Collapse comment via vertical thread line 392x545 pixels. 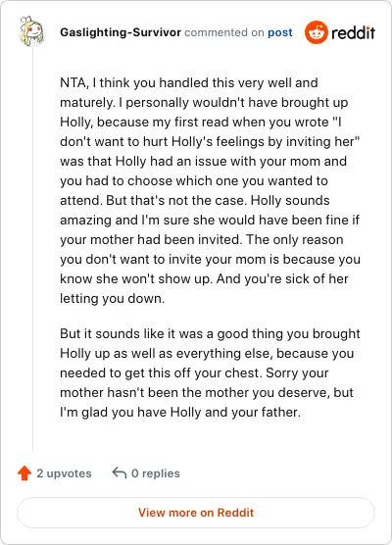(x=33, y=249)
